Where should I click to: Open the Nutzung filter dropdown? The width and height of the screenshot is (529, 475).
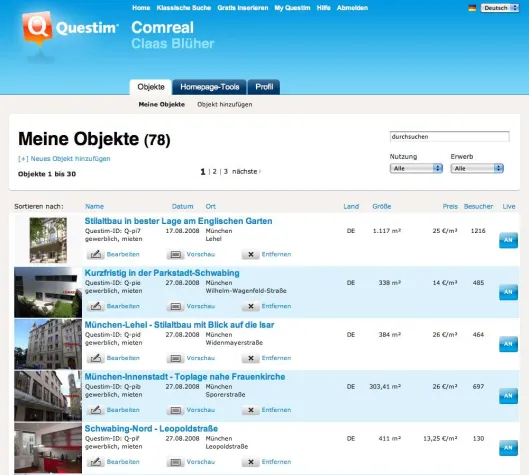416,168
